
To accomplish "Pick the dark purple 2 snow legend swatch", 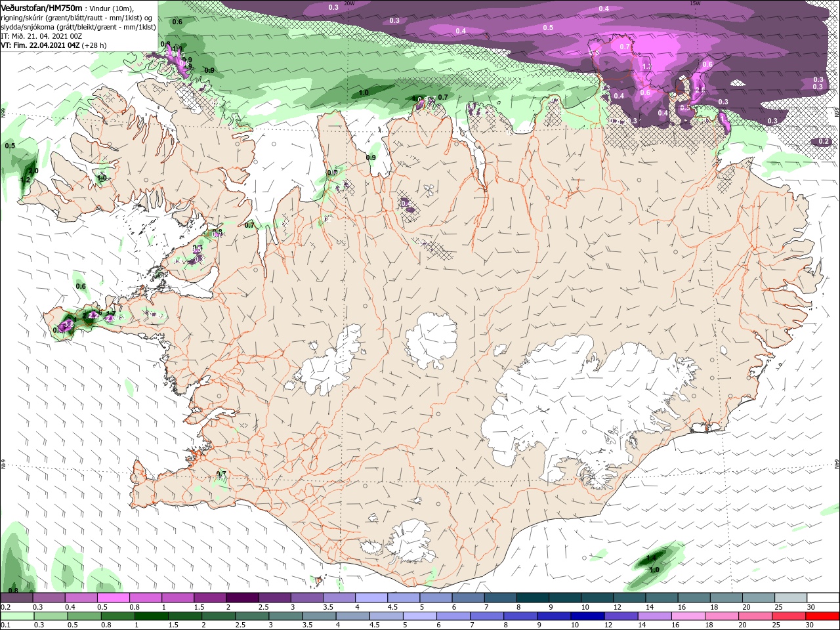I will pyautogui.click(x=242, y=598).
